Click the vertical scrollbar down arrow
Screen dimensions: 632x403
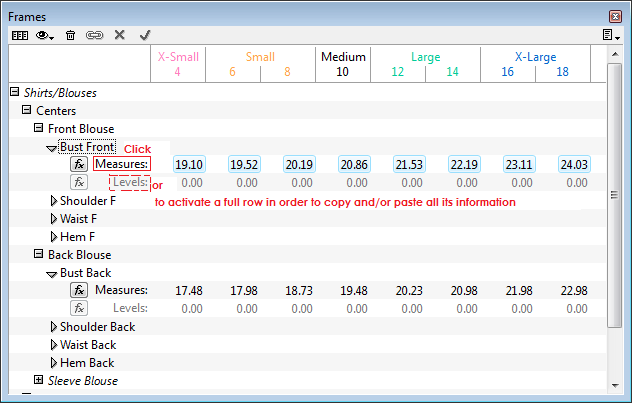click(615, 382)
